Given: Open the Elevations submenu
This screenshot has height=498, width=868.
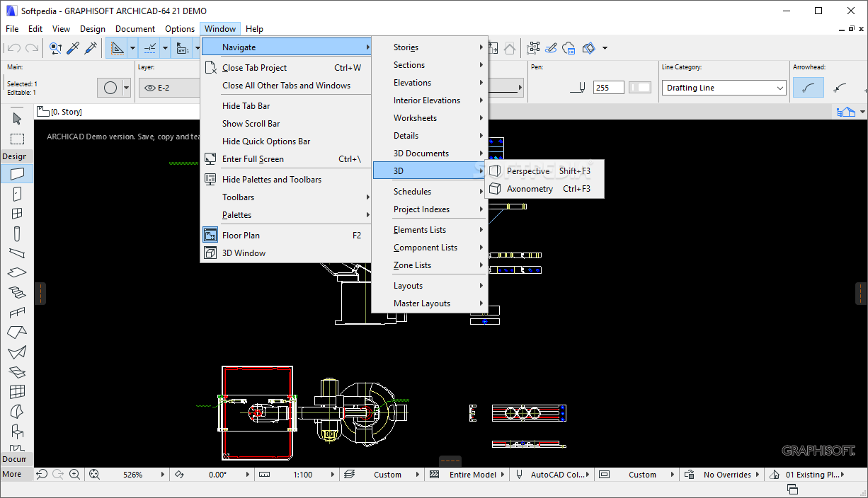Looking at the screenshot, I should click(x=430, y=83).
